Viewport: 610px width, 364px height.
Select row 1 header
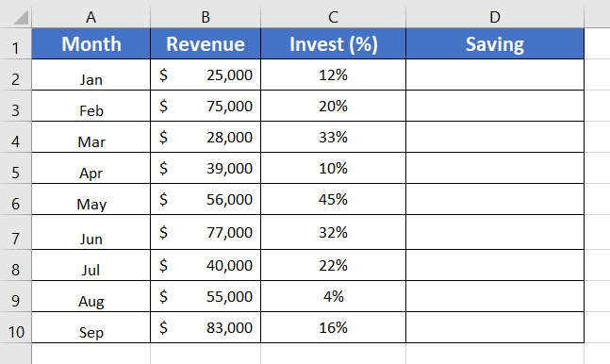point(16,44)
